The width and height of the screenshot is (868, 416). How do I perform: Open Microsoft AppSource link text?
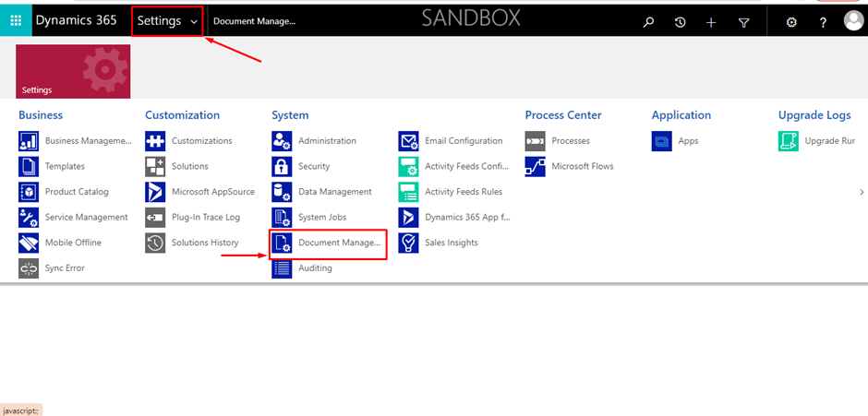pyautogui.click(x=213, y=192)
